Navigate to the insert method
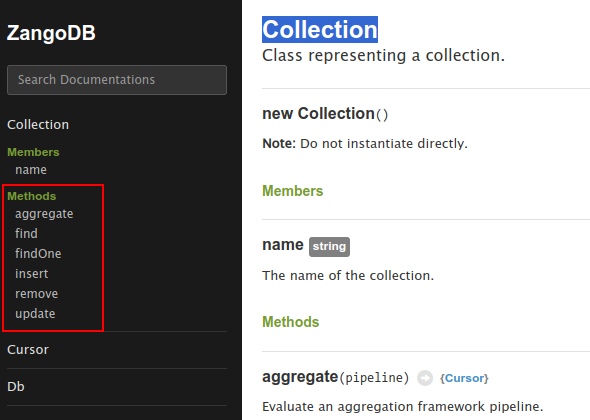 32,274
